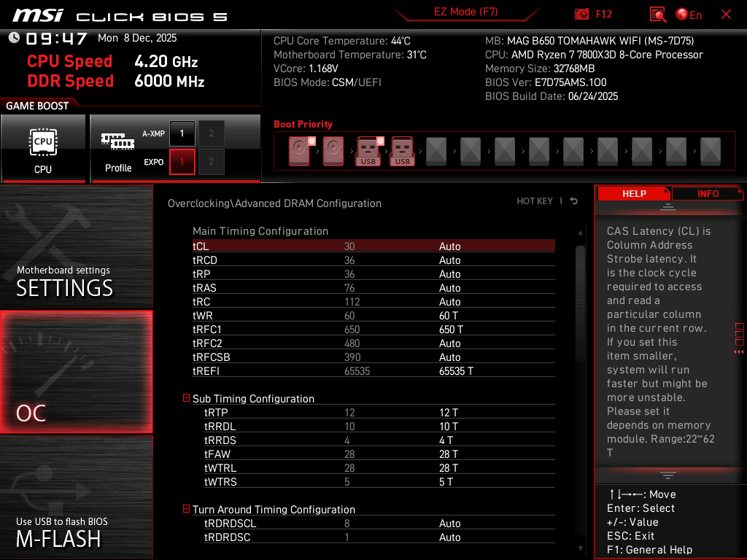Select the tWTRL 28 T row
Image resolution: width=747 pixels, height=560 pixels.
379,467
